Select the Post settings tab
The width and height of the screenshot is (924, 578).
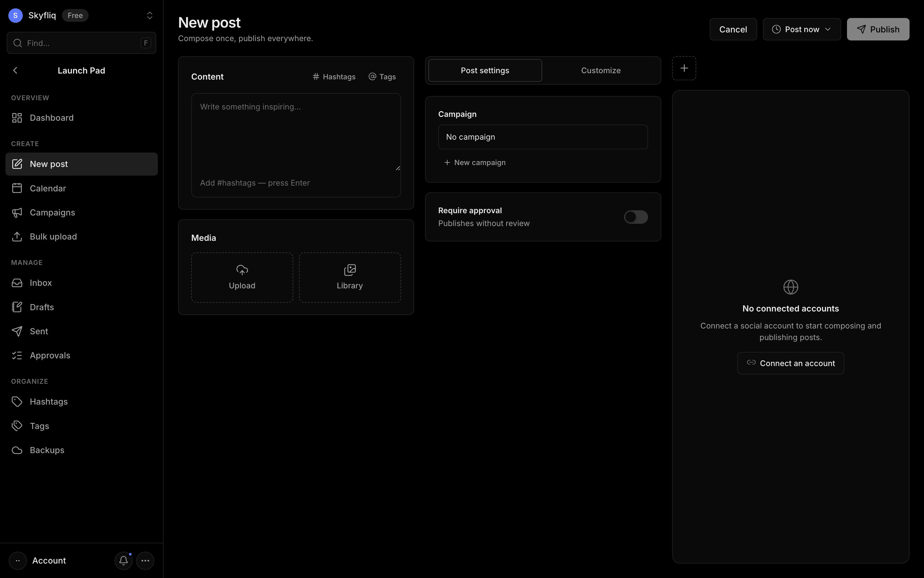click(485, 70)
